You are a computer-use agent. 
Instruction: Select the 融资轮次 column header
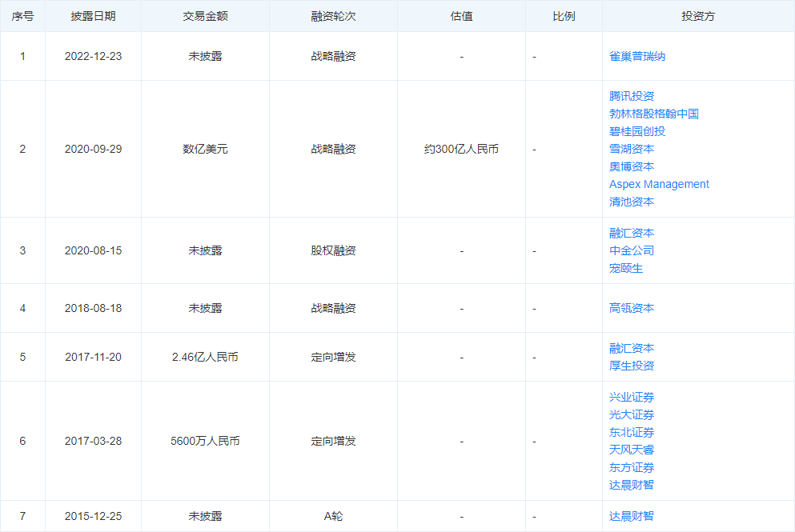(x=333, y=16)
